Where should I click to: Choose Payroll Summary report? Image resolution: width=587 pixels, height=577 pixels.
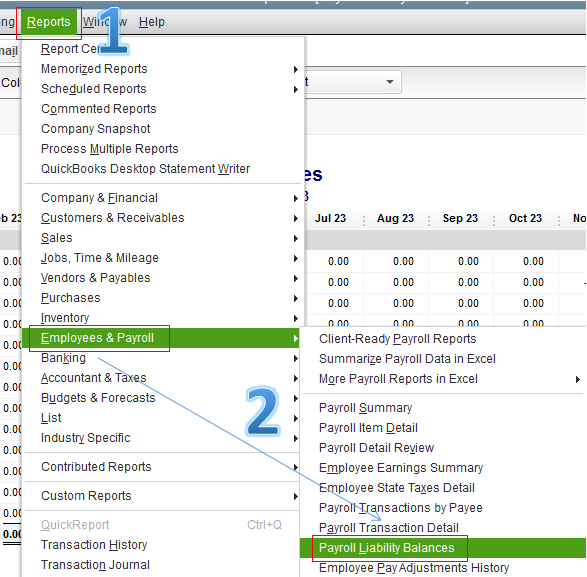365,408
